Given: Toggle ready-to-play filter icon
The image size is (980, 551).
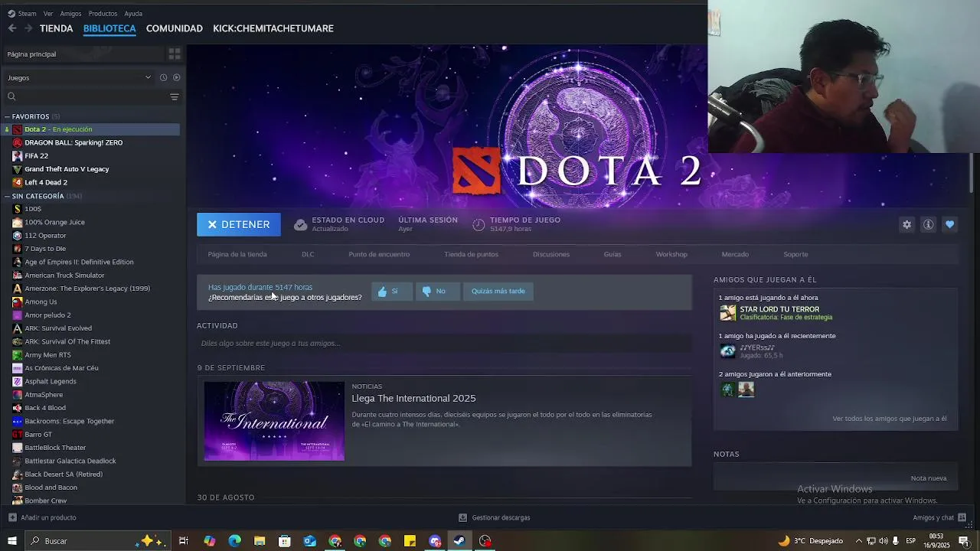Looking at the screenshot, I should 176,77.
